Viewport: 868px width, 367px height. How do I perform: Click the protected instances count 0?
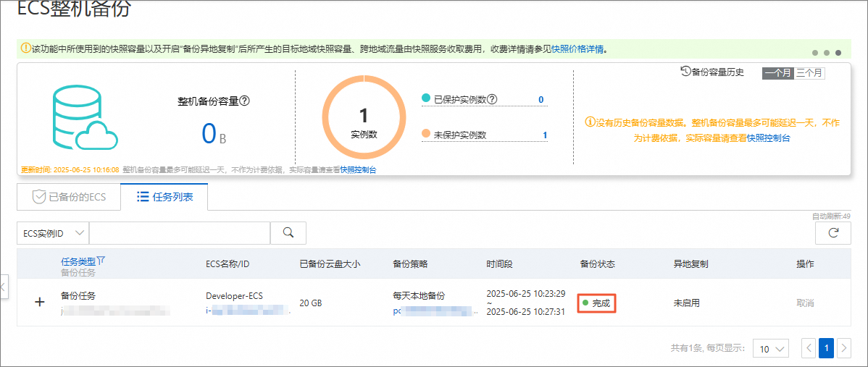point(541,99)
